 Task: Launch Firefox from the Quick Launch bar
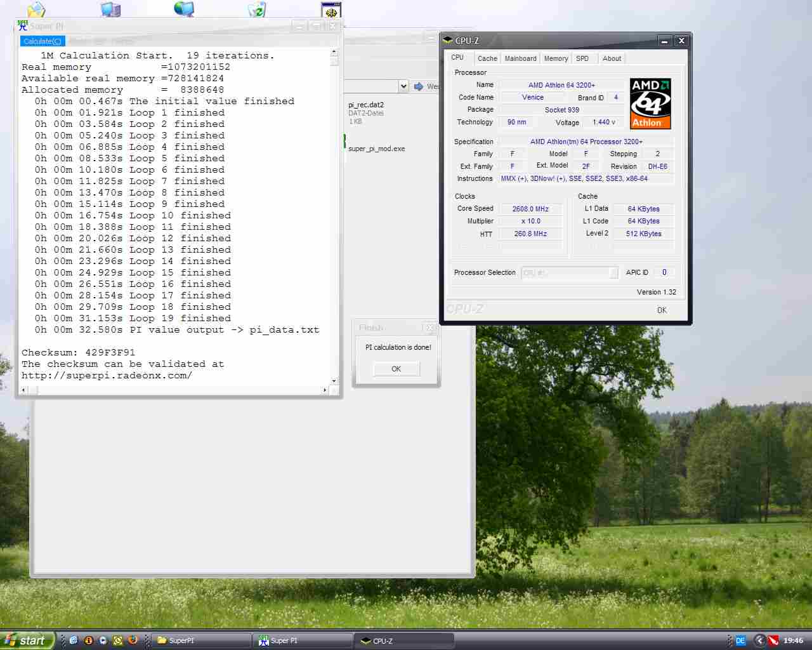[x=133, y=640]
